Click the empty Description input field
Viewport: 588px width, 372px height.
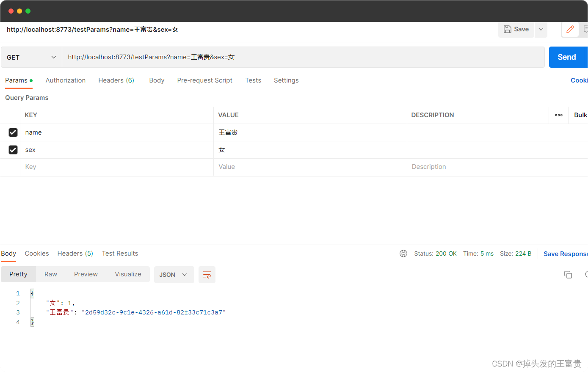tap(497, 167)
